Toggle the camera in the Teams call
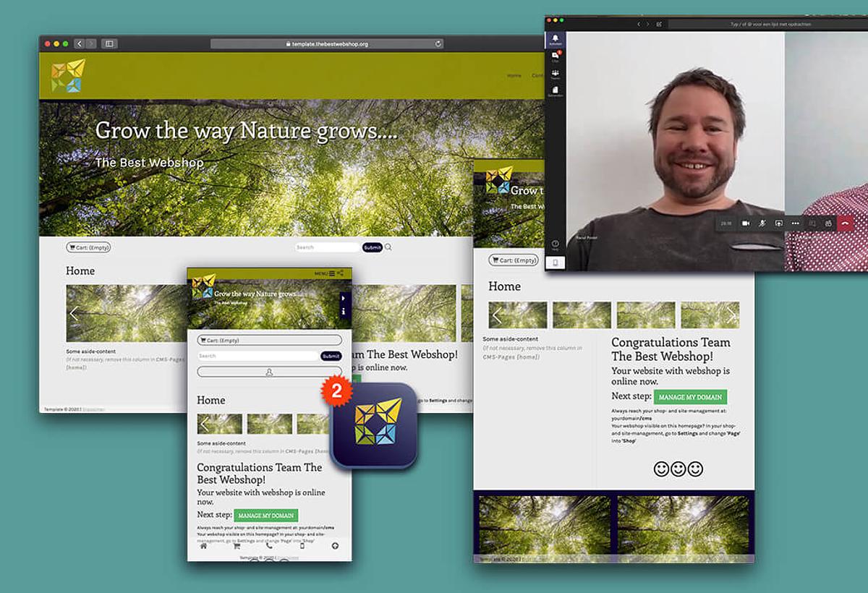868x593 pixels. click(x=746, y=223)
